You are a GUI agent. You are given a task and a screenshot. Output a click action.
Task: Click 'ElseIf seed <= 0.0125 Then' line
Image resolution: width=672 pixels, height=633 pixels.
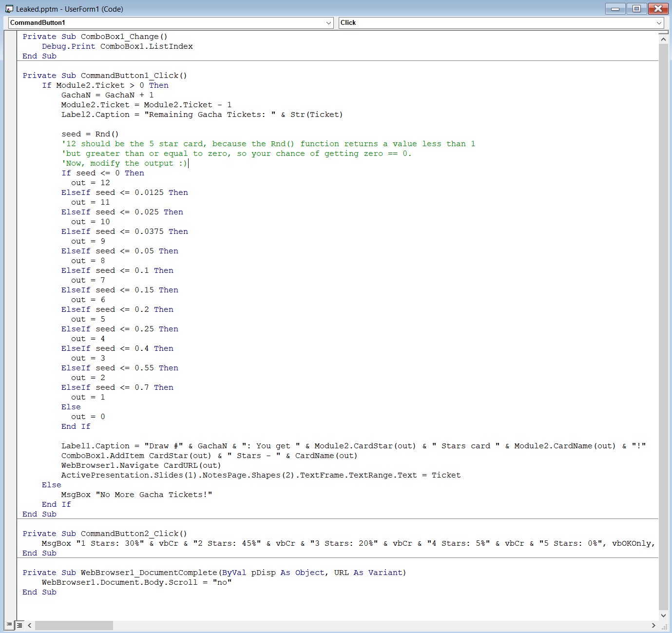pyautogui.click(x=125, y=192)
